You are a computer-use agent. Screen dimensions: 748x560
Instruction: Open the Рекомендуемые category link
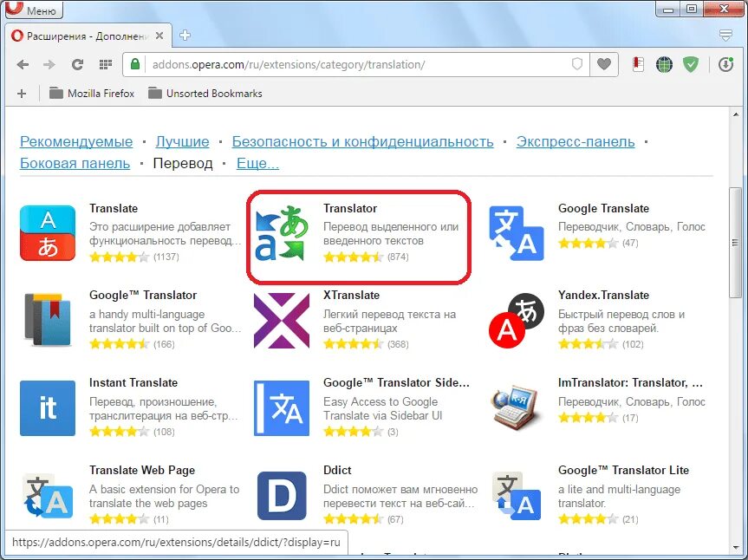point(76,141)
